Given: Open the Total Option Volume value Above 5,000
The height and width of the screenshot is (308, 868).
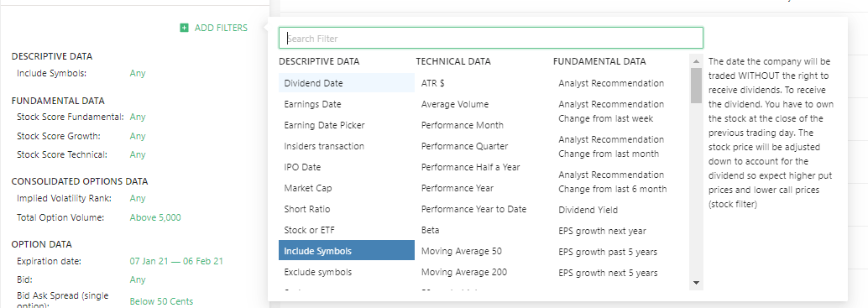Looking at the screenshot, I should tap(155, 217).
